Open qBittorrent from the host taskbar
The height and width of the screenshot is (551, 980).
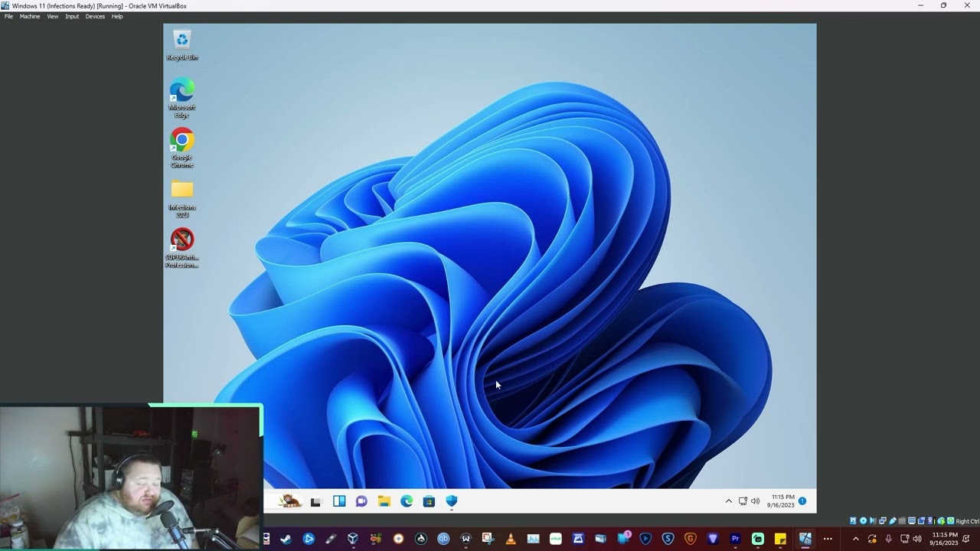point(443,539)
